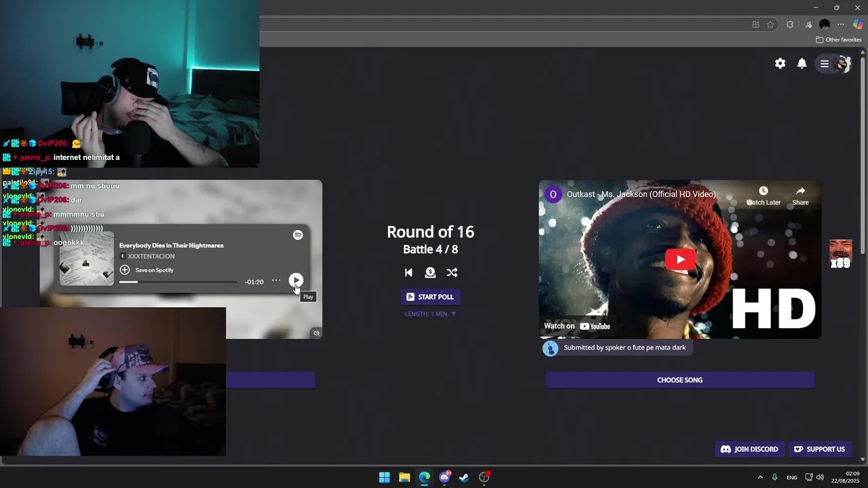Play Everybody Dies In Their Nightmares
This screenshot has width=868, height=488.
[x=296, y=280]
